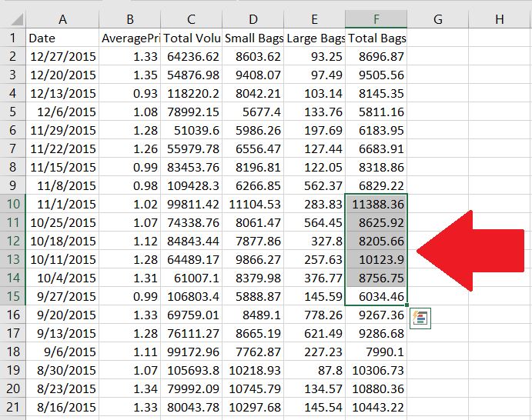532x420 pixels.
Task: Select column B header
Action: tap(129, 19)
